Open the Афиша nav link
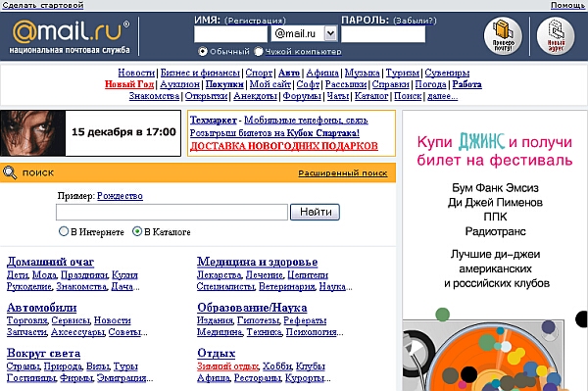588x391 pixels. 322,73
